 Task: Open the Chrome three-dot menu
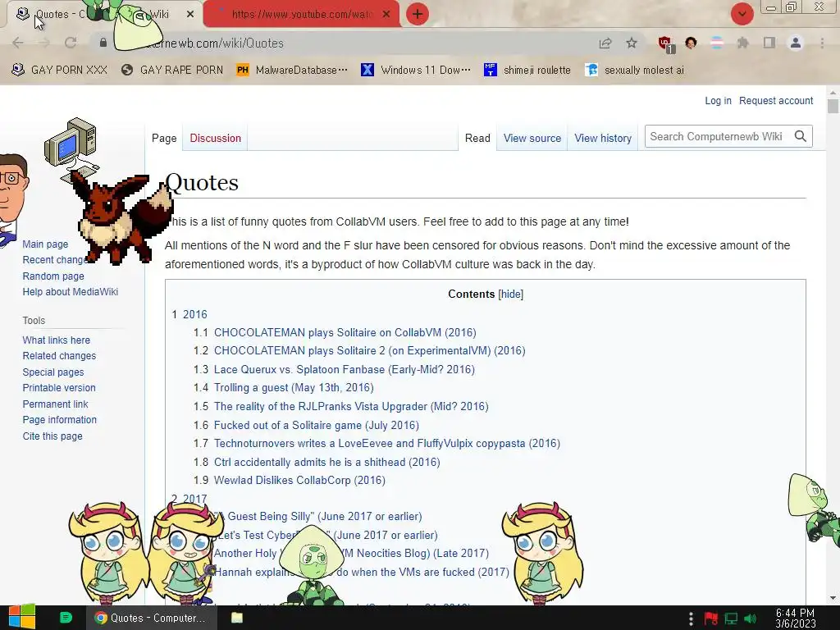point(822,43)
